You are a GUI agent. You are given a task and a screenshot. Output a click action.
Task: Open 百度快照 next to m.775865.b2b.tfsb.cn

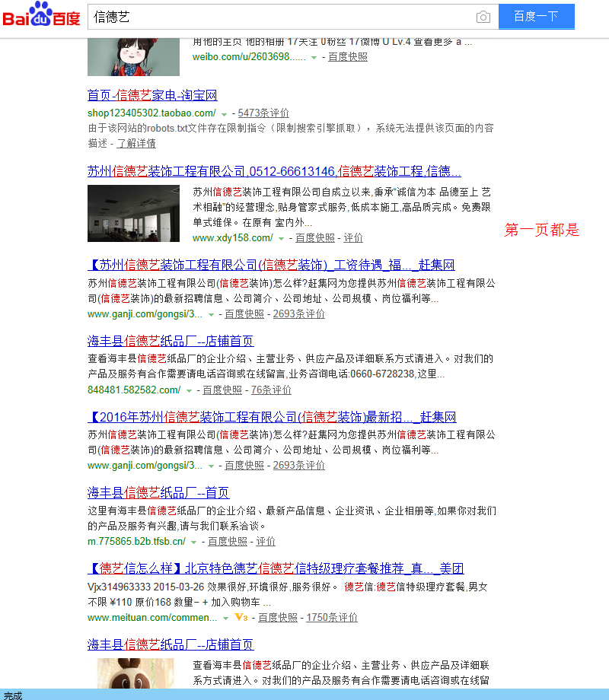[228, 542]
